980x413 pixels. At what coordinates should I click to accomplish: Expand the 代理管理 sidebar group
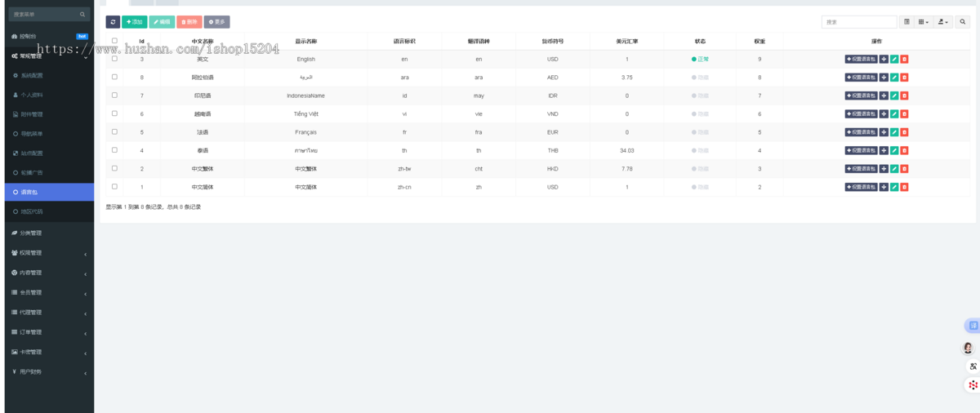(x=49, y=313)
